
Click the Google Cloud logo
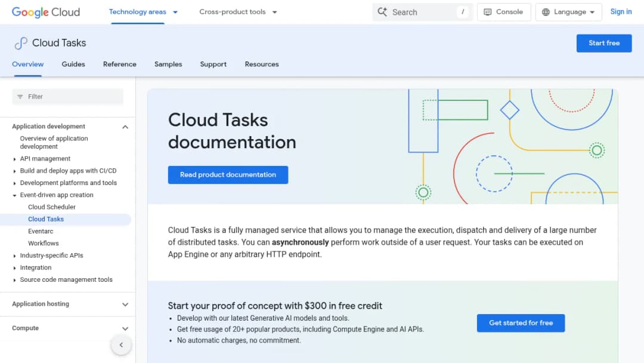coord(46,12)
